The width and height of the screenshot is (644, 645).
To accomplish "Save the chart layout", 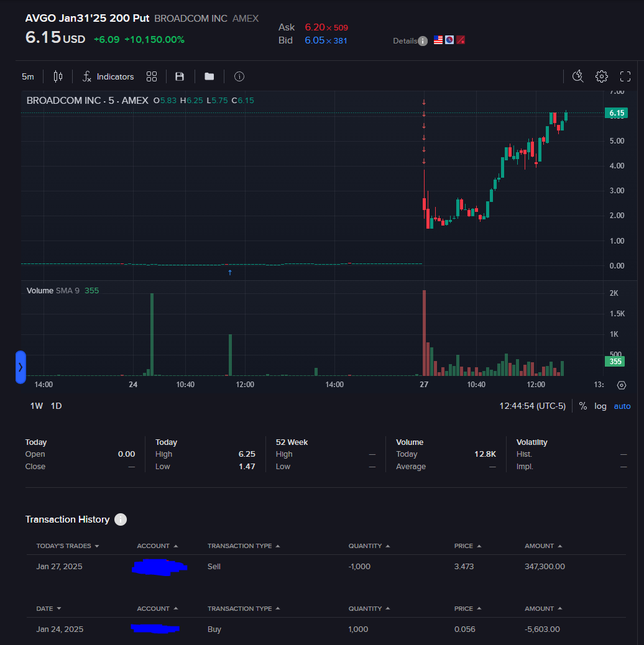I will [180, 76].
